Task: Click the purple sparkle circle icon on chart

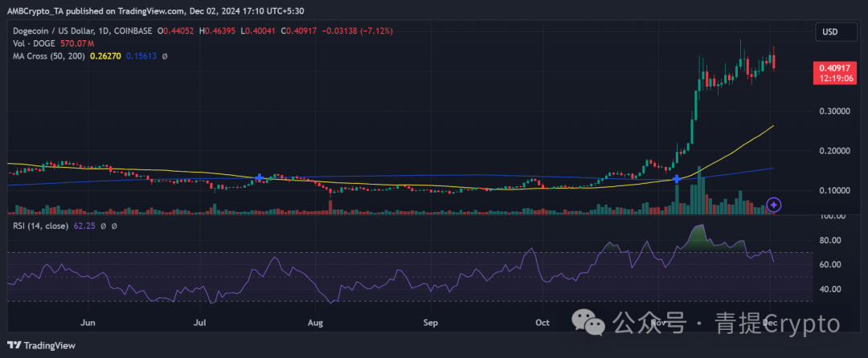Action: (x=775, y=205)
